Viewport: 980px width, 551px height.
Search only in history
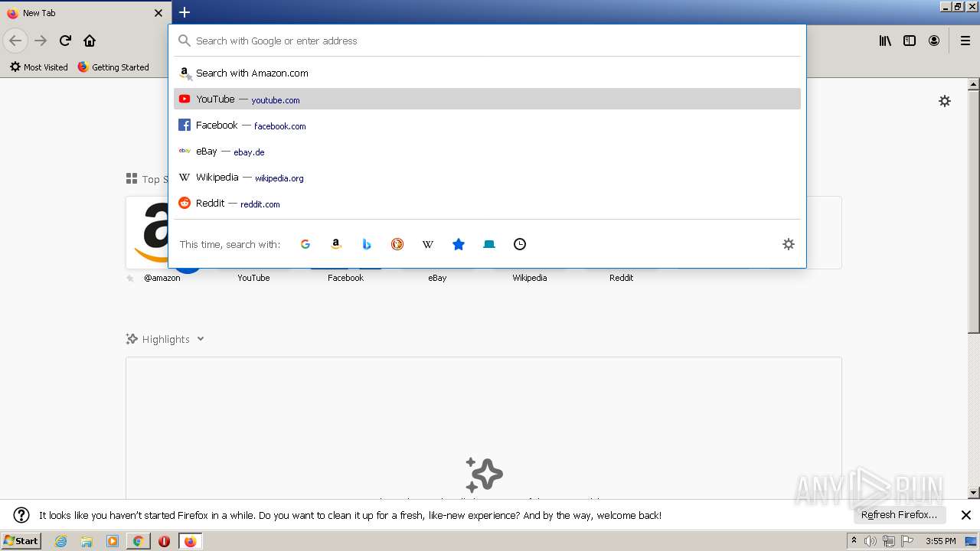[x=520, y=244]
